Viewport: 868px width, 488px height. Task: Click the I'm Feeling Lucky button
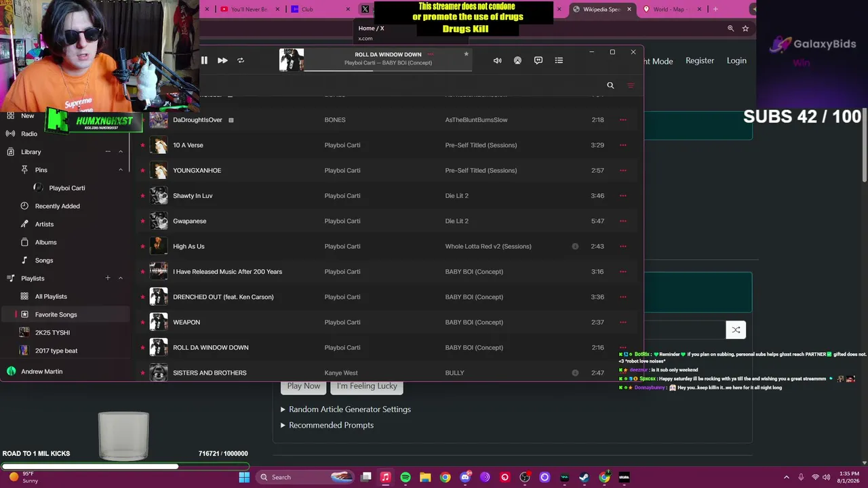click(367, 386)
